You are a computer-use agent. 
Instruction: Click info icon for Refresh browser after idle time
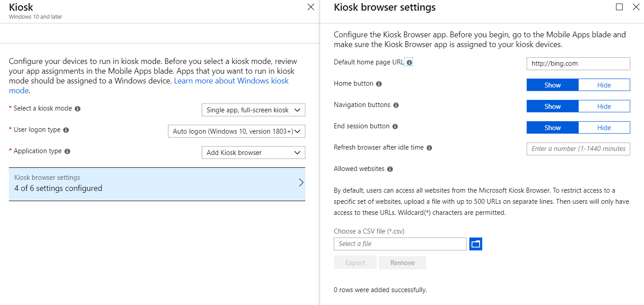point(429,148)
